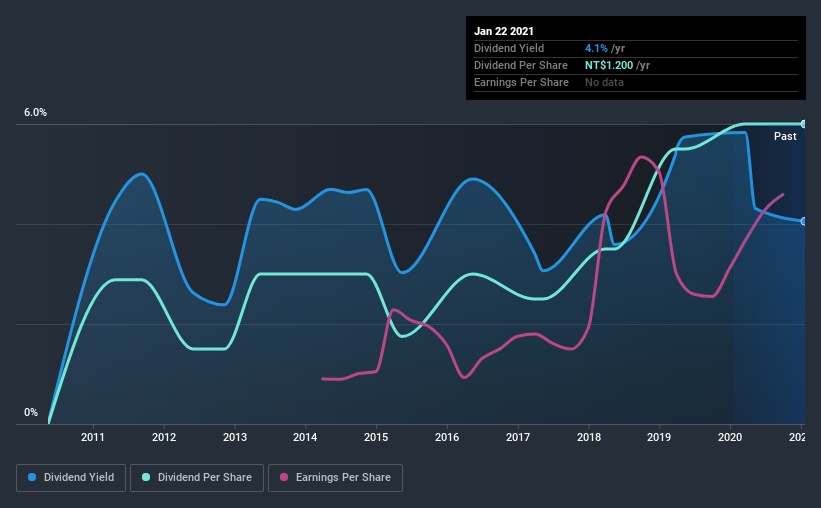Click the Earnings Per Share tooltip row label
This screenshot has width=821, height=508.
click(521, 82)
